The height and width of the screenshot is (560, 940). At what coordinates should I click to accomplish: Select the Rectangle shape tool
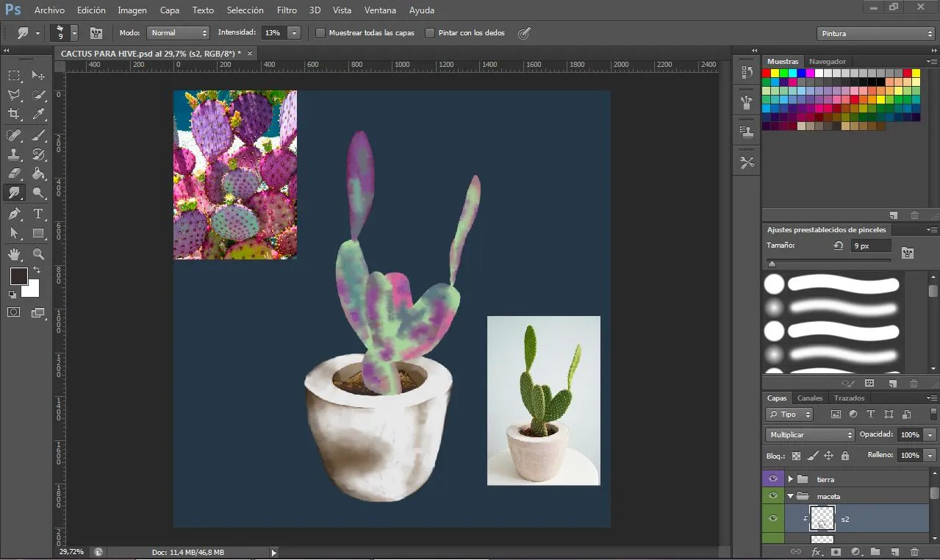tap(38, 233)
